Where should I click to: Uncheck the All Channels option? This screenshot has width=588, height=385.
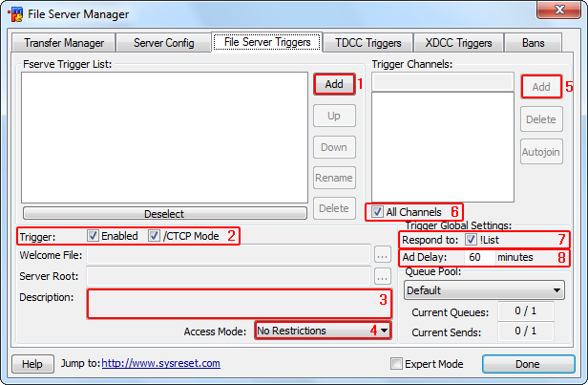[x=379, y=211]
